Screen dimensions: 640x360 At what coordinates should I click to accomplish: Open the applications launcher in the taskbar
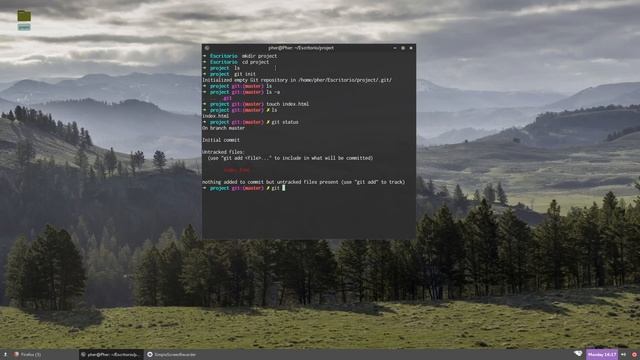(x=5, y=355)
